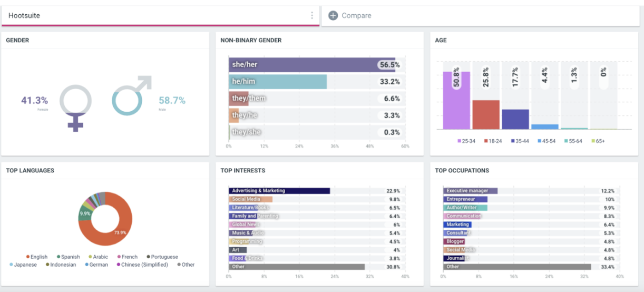Click the she/her pronoun bar
Screen dimensions: 644x292
[312, 65]
